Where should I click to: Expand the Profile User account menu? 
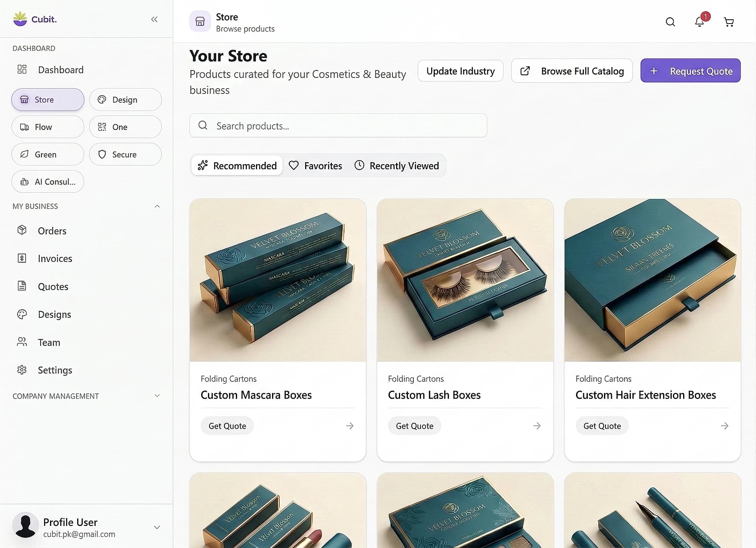pyautogui.click(x=157, y=527)
